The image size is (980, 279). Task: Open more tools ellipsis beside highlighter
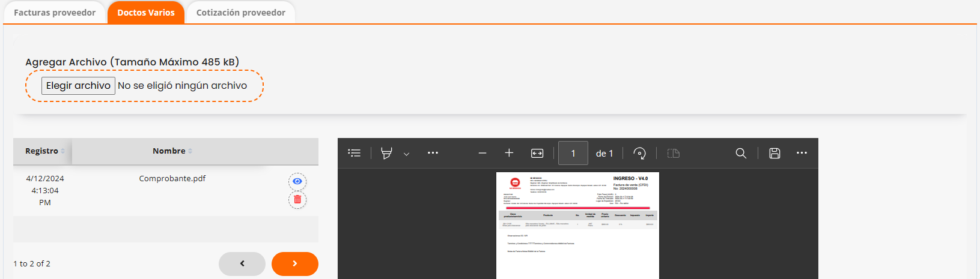[433, 153]
